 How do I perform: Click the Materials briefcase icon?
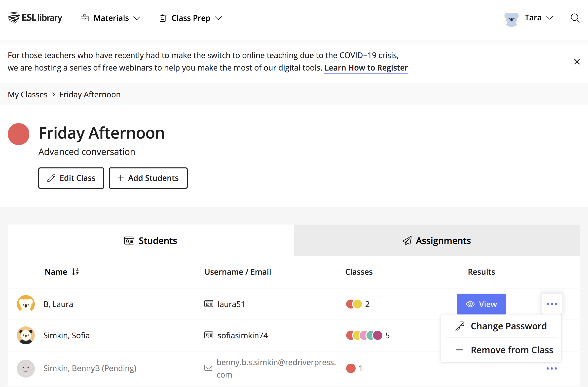(x=85, y=18)
